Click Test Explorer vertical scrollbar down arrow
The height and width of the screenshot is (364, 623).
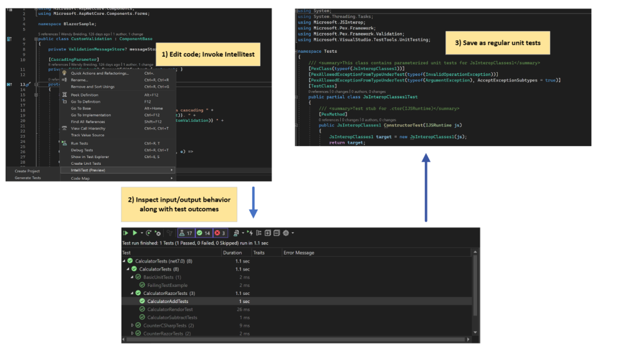click(x=475, y=332)
